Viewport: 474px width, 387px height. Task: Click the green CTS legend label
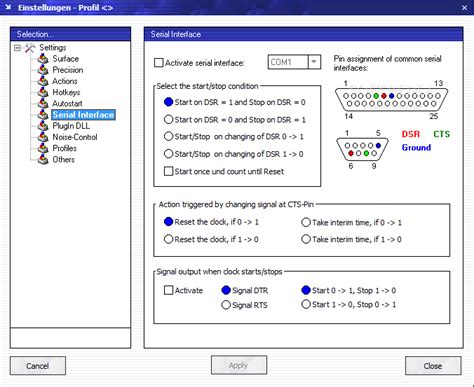tap(442, 134)
